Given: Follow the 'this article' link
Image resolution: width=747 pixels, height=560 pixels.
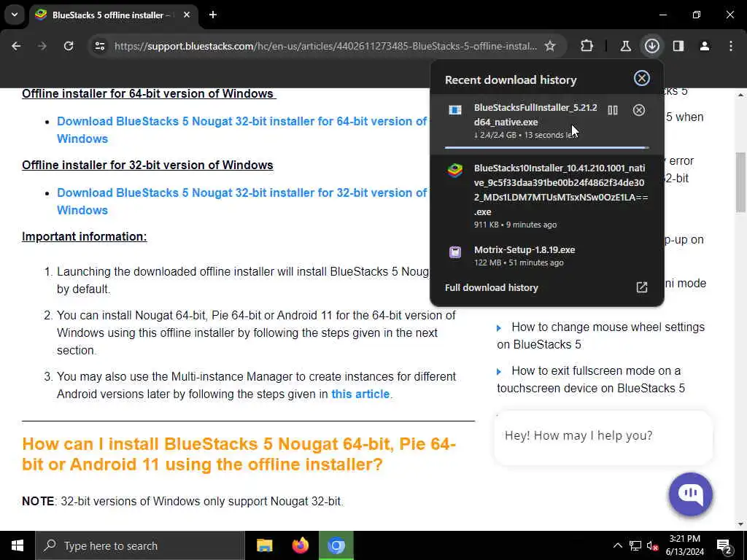Looking at the screenshot, I should pyautogui.click(x=360, y=394).
